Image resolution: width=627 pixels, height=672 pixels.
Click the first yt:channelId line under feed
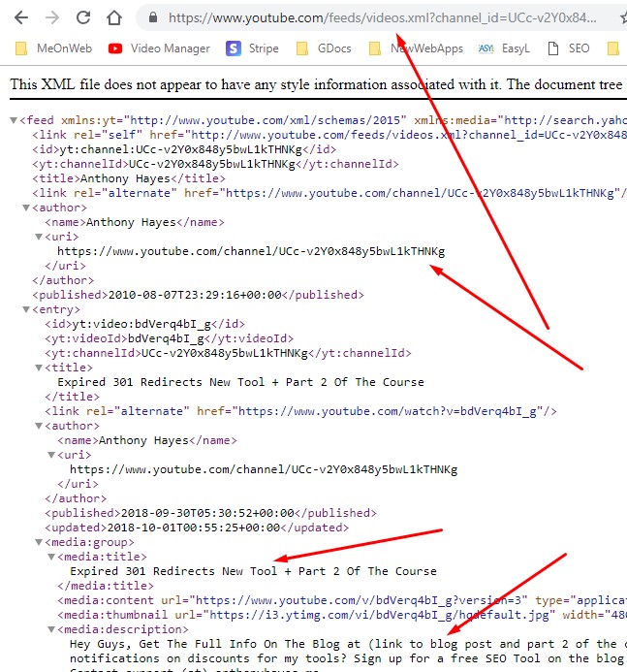tap(215, 164)
